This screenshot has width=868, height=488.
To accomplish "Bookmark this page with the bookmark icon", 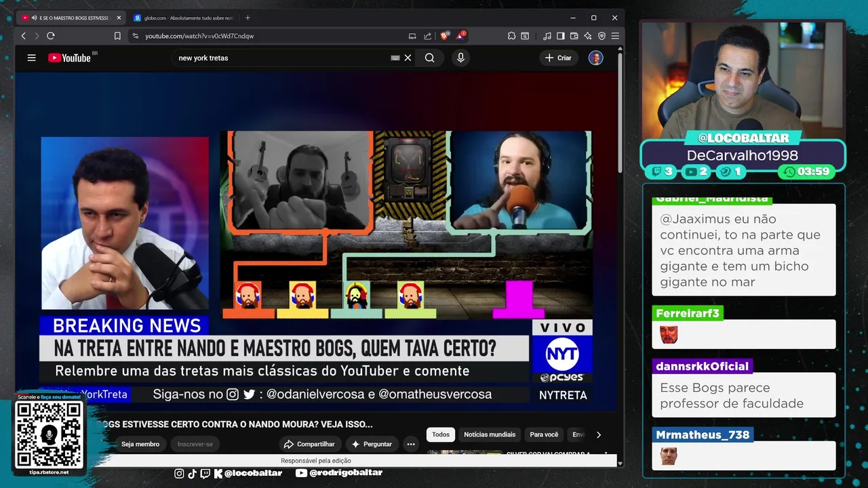I will 117,36.
